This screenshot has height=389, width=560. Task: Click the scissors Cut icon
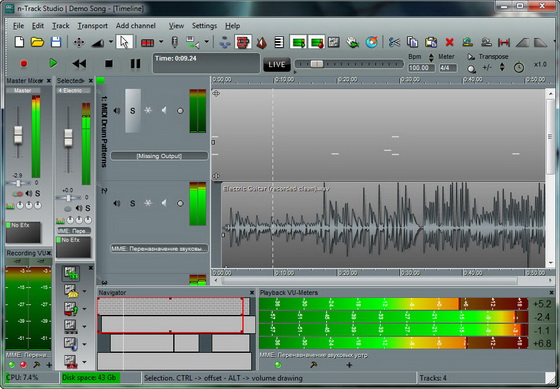click(394, 42)
